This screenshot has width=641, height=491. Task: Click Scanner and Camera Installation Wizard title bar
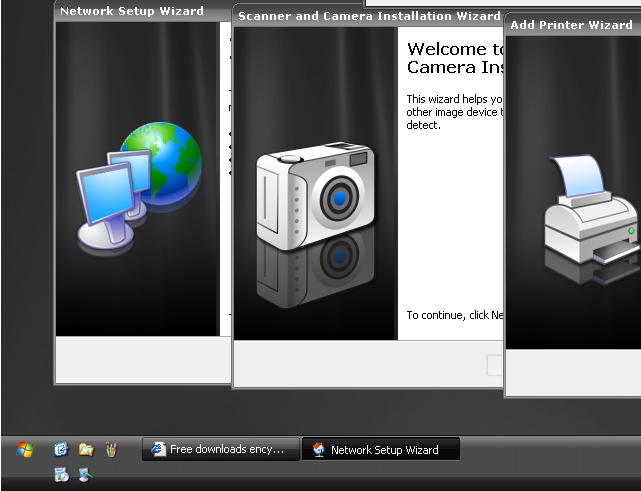[369, 16]
